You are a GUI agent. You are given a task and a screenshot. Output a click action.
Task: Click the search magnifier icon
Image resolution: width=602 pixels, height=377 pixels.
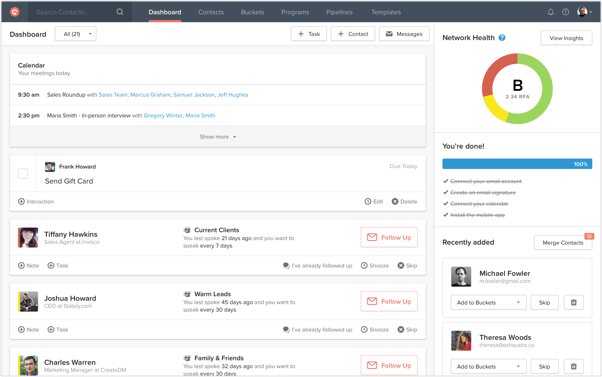120,12
